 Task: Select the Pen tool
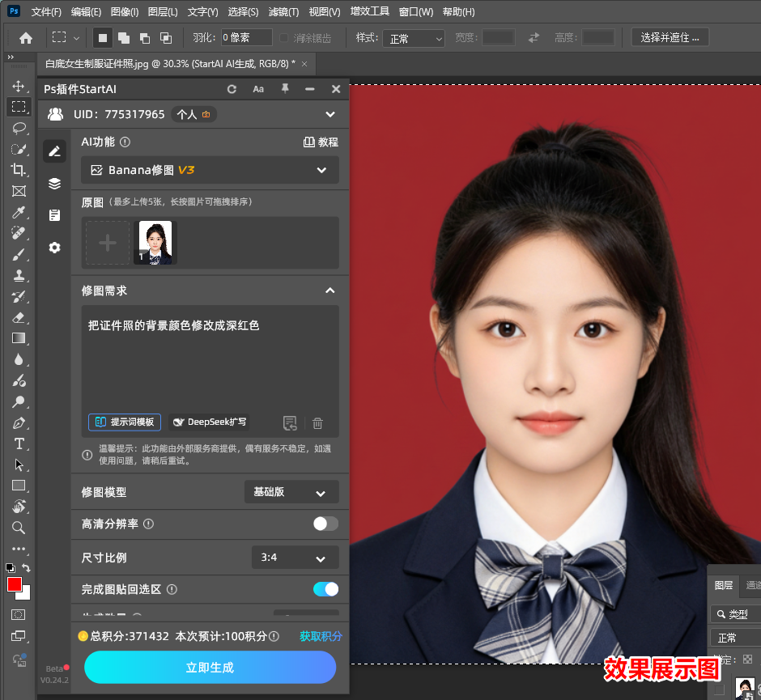click(x=19, y=423)
